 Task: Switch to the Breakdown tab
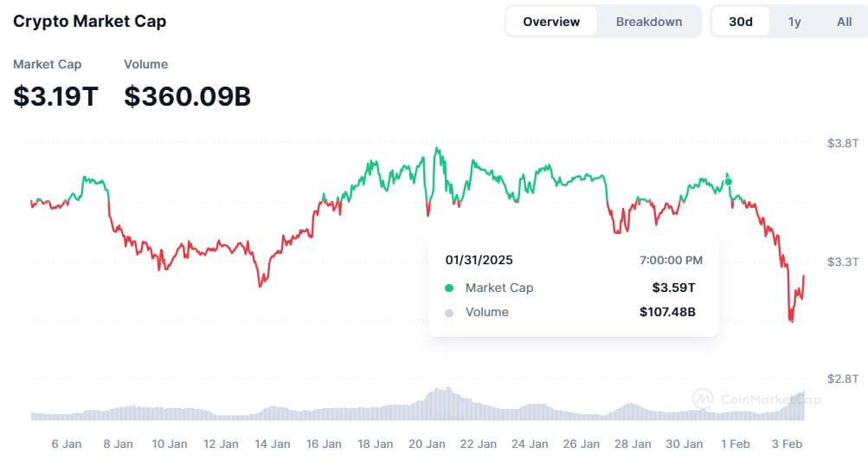[x=649, y=22]
